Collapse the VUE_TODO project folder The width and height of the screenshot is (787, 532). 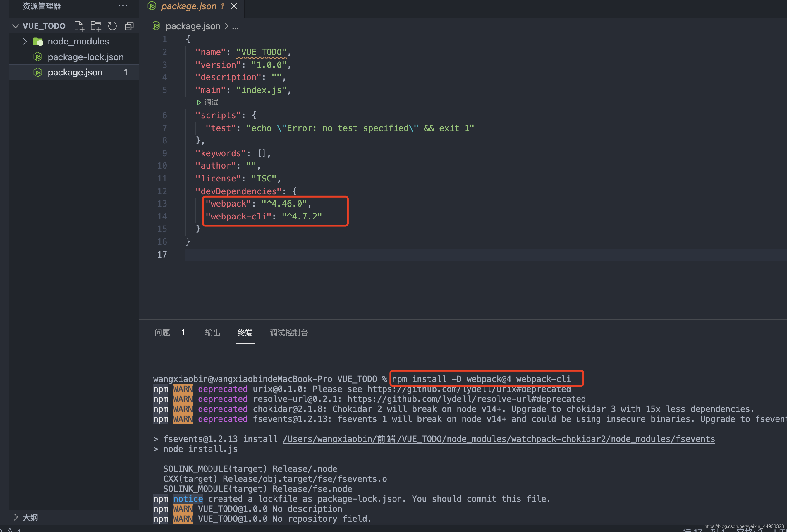point(15,26)
